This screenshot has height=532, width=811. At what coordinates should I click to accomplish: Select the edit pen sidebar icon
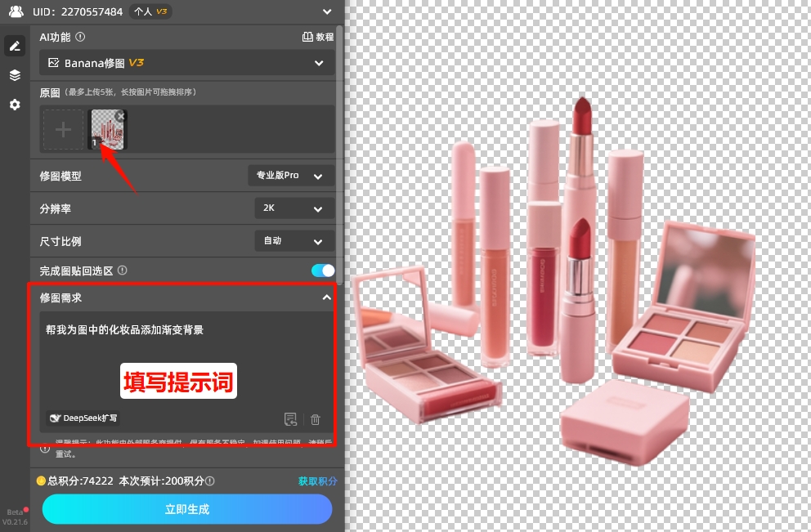tap(14, 46)
